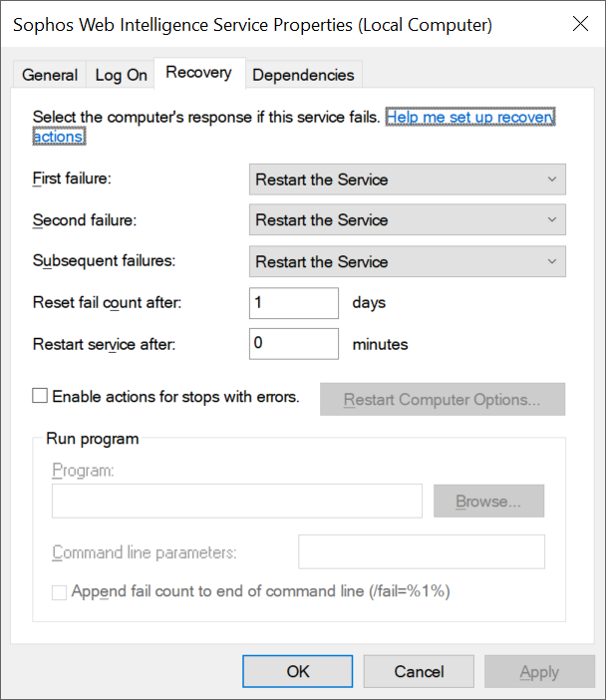This screenshot has height=700, width=608.
Task: Click the Reset fail count after days field
Action: [294, 303]
